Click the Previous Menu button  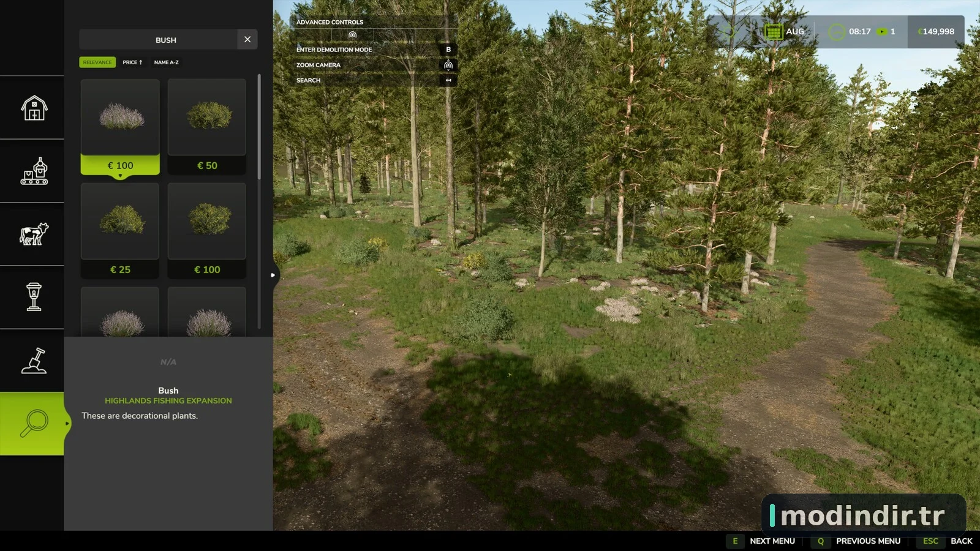(x=869, y=541)
